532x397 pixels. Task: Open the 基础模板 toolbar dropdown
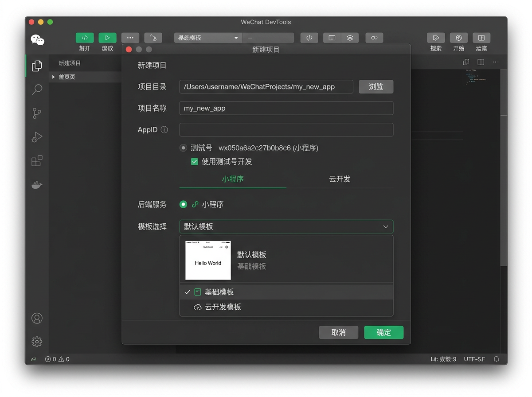pyautogui.click(x=208, y=38)
